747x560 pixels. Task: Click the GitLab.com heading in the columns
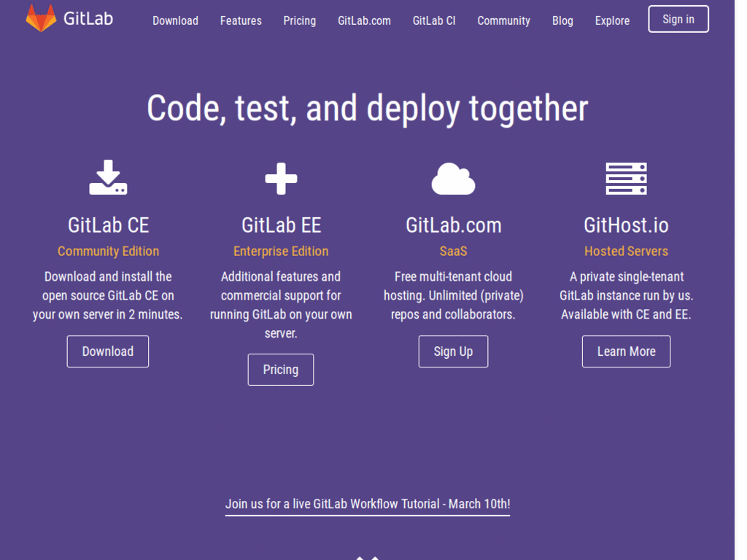click(x=454, y=225)
